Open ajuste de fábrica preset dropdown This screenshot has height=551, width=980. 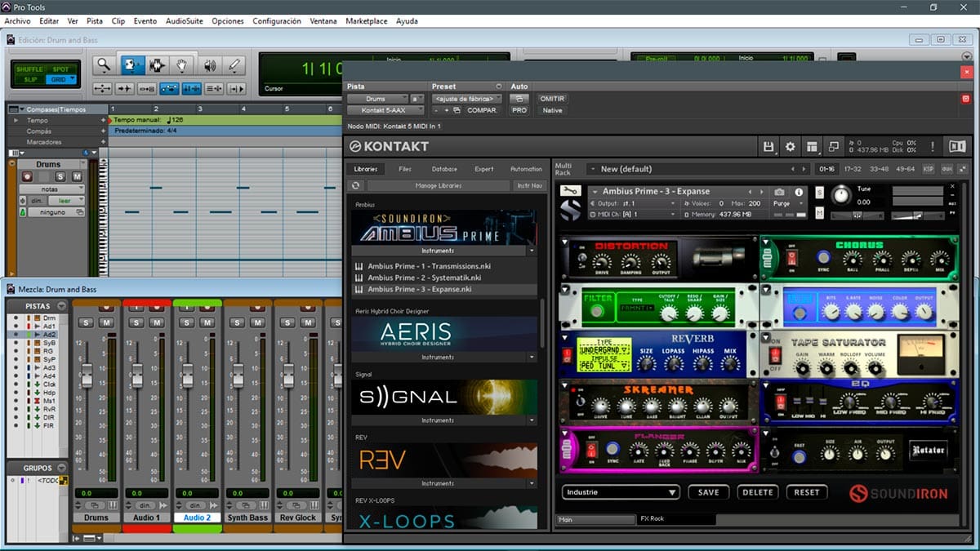point(466,99)
